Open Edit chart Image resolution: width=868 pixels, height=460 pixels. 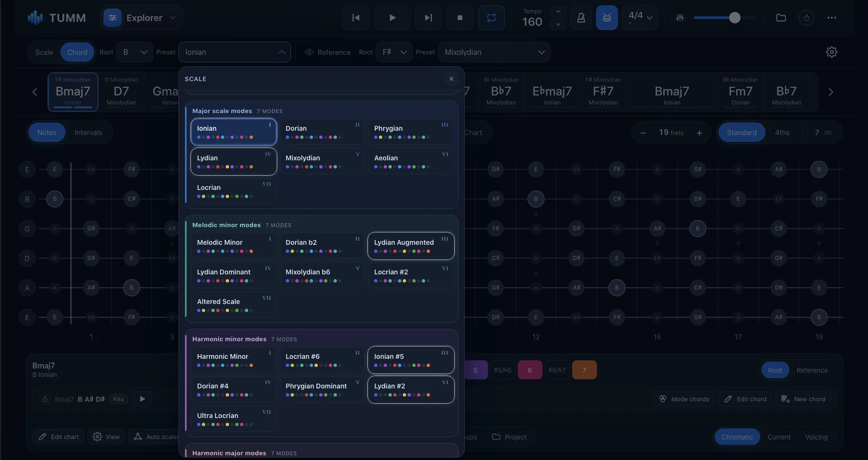(x=58, y=437)
